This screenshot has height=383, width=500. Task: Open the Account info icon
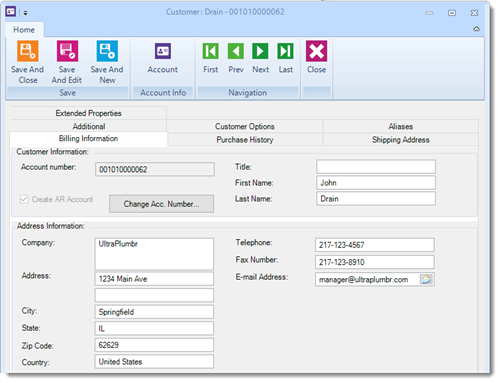coord(163,51)
